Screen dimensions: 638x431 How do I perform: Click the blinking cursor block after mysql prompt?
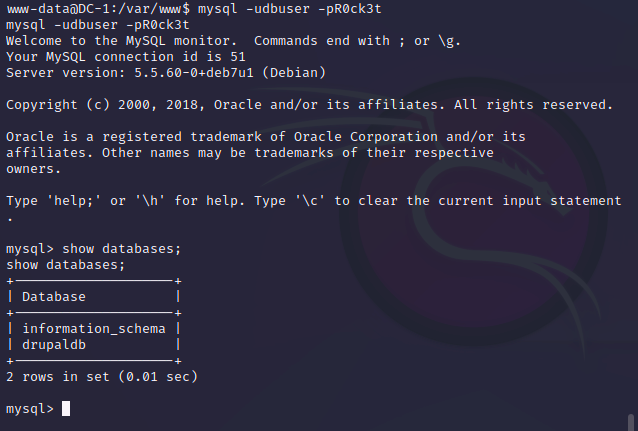(66, 409)
